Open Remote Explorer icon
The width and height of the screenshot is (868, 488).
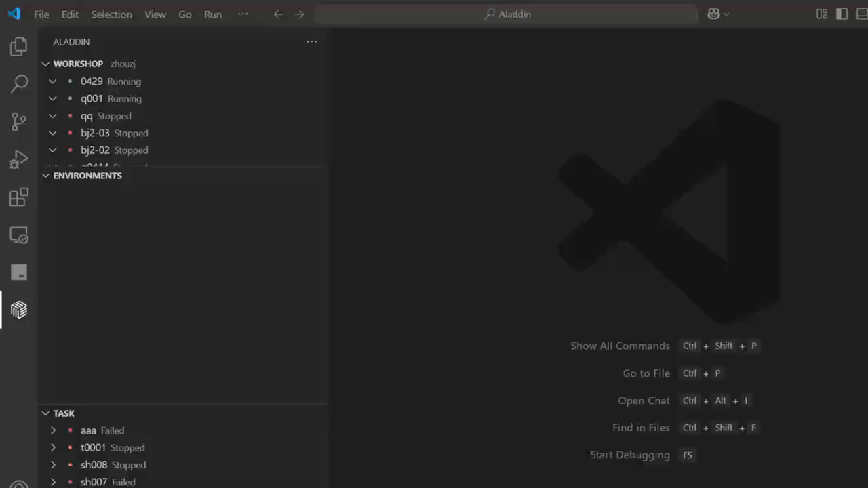click(19, 235)
